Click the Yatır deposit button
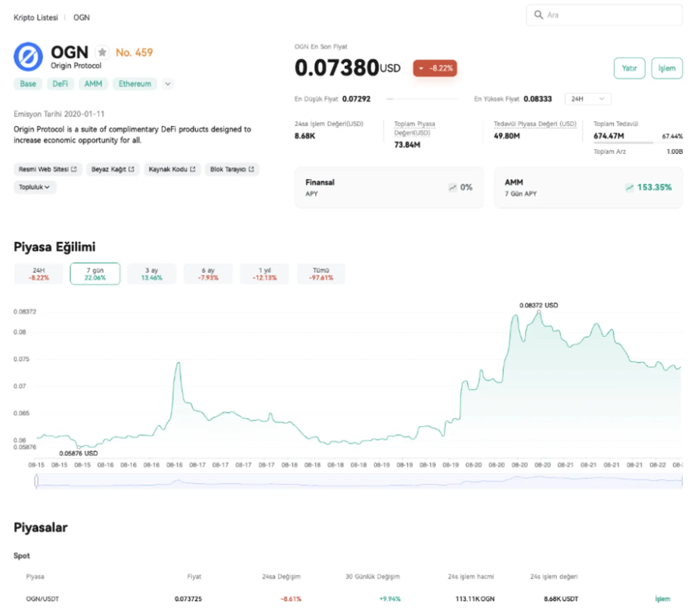The width and height of the screenshot is (692, 616). tap(629, 68)
